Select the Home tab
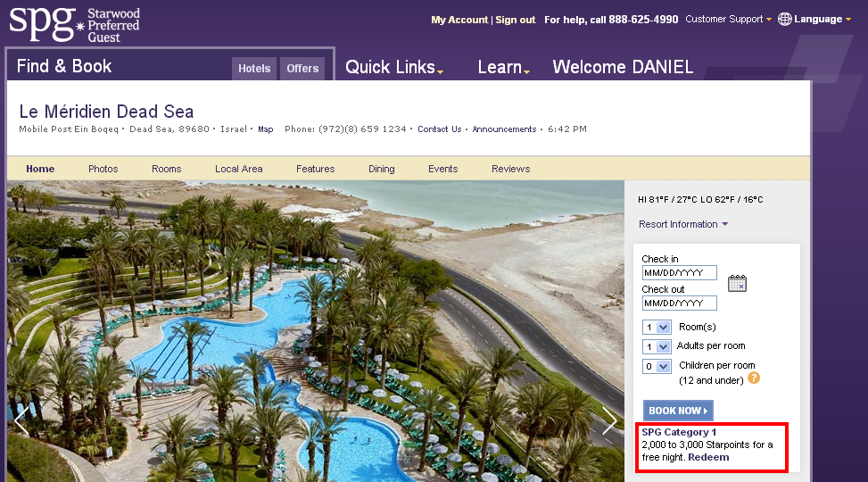 point(40,169)
